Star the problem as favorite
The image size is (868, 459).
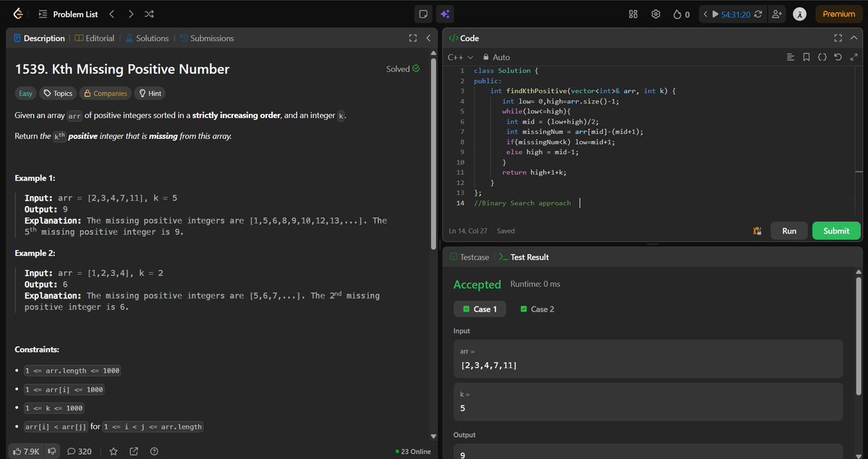(x=114, y=451)
